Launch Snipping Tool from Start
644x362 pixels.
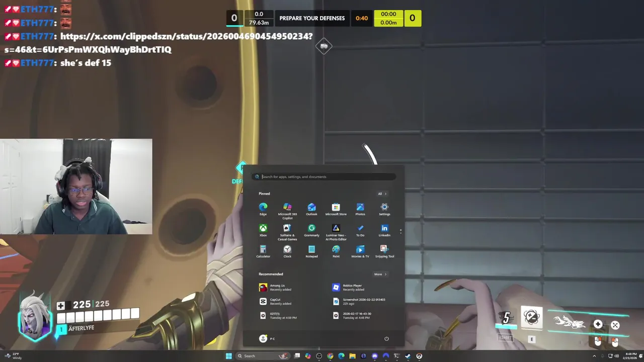tap(384, 251)
